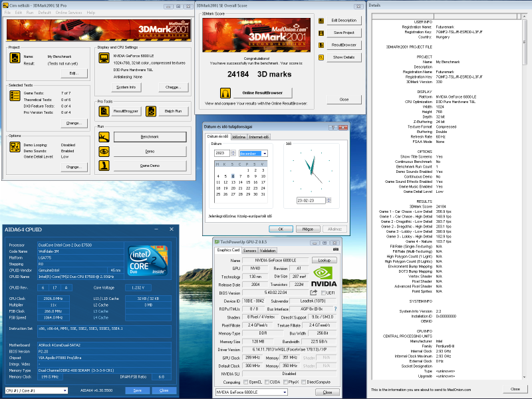Click the Online ResultBrowser icon

[x=225, y=92]
